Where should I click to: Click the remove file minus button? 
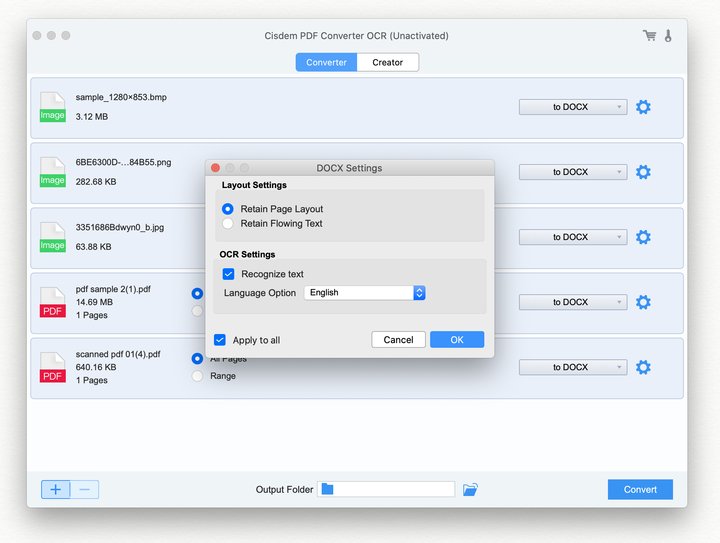point(85,489)
